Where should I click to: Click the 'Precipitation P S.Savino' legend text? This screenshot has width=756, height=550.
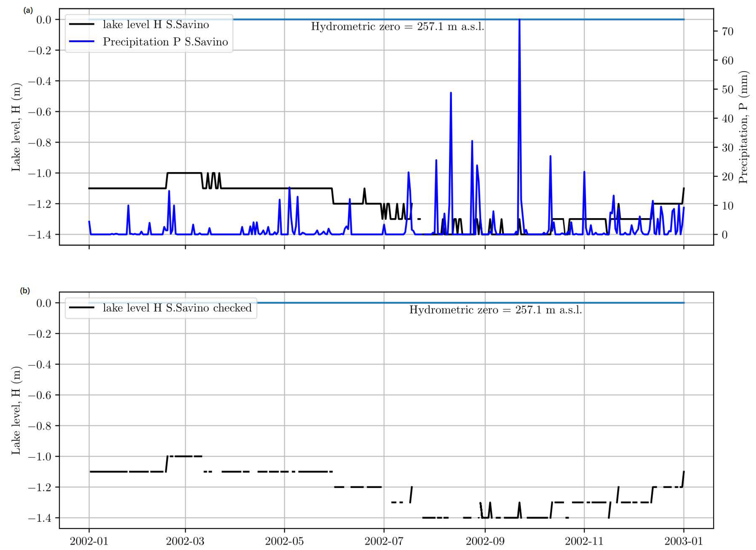(x=165, y=42)
